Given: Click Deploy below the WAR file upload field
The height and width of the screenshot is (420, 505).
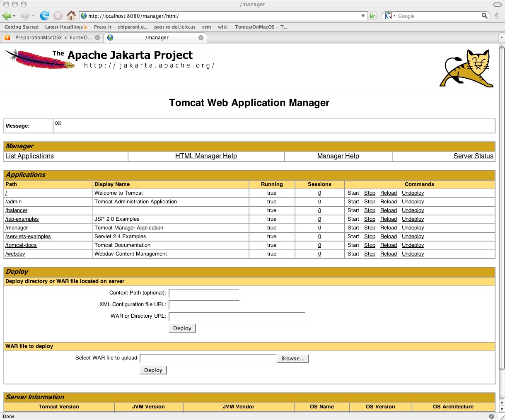Looking at the screenshot, I should click(x=153, y=370).
